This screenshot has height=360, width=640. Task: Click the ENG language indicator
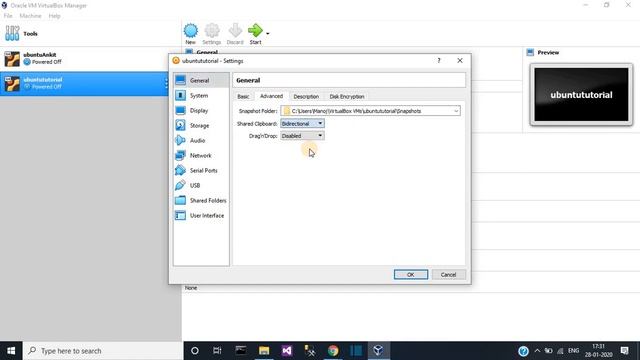pyautogui.click(x=573, y=351)
